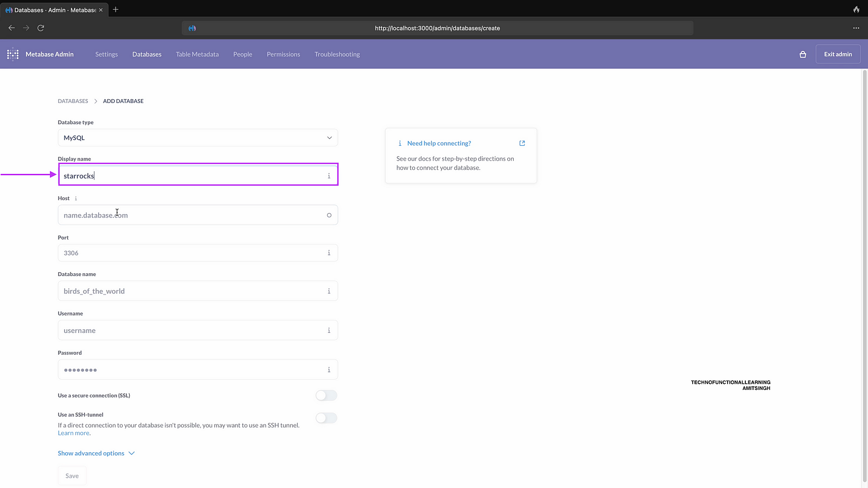Screen dimensions: 868x488
Task: Click into the Host input field
Action: pos(190,215)
